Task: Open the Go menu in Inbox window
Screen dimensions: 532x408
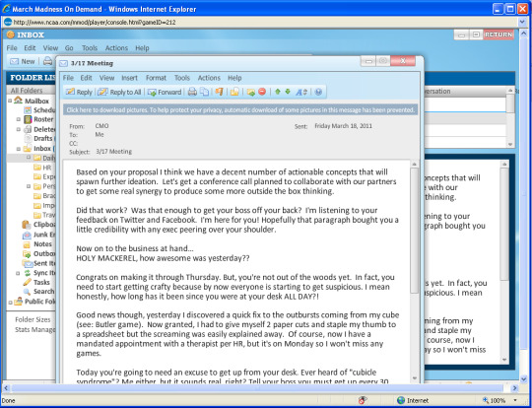Action: pos(69,48)
